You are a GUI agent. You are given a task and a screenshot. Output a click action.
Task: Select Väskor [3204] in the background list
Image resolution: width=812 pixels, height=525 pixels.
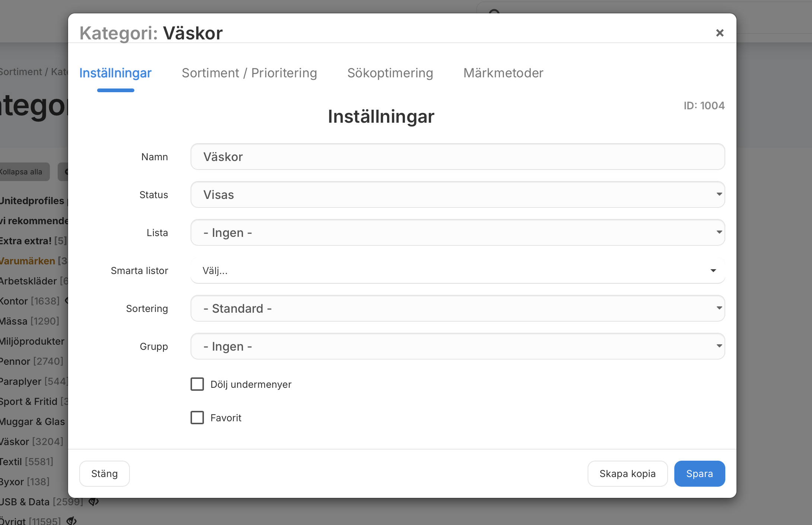pyautogui.click(x=32, y=442)
